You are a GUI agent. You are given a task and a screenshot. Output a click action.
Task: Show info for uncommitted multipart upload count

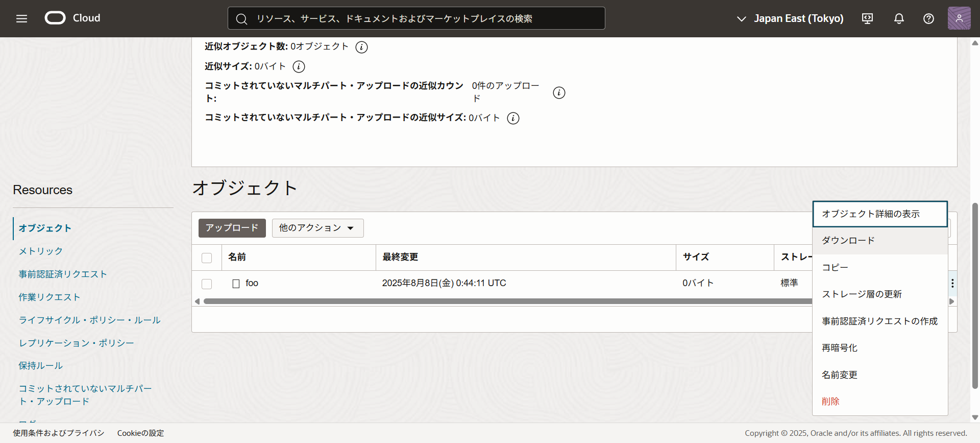(x=559, y=92)
